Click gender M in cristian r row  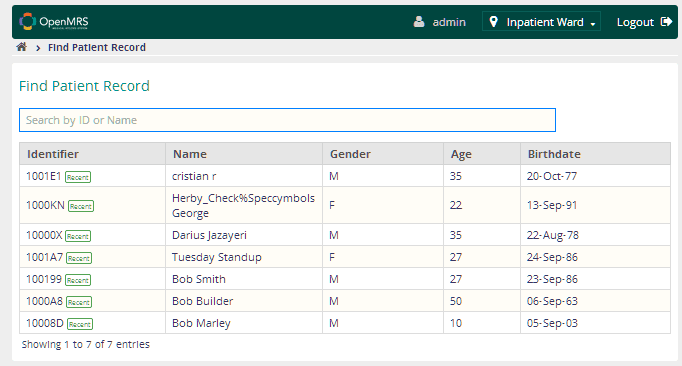coord(334,176)
